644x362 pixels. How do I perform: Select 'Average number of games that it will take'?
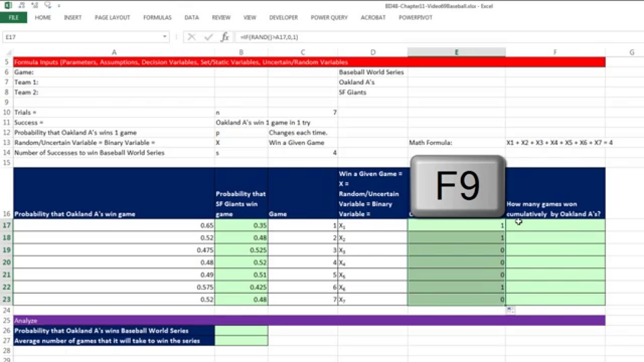[114, 340]
